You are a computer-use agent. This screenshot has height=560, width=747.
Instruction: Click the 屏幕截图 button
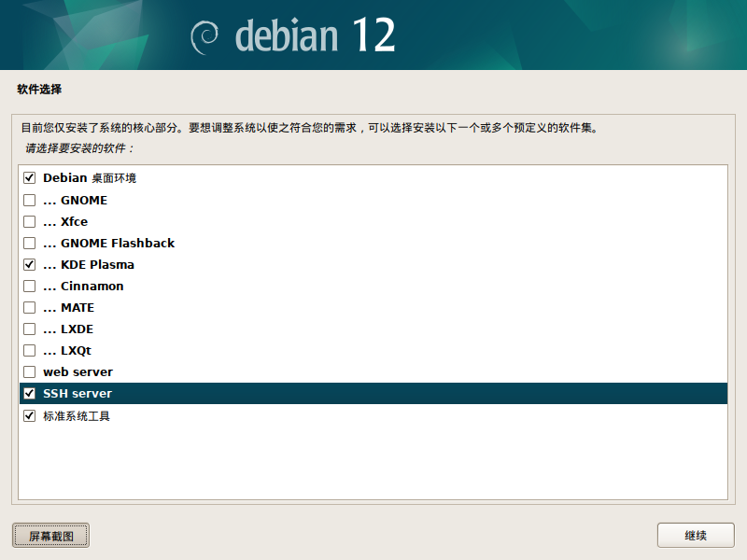pyautogui.click(x=50, y=535)
